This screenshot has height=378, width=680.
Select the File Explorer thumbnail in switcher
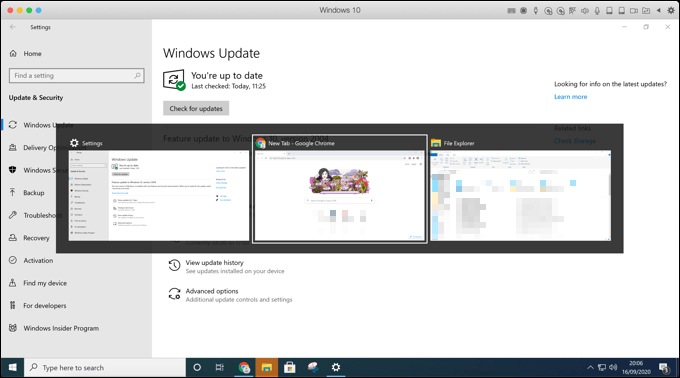pos(520,196)
